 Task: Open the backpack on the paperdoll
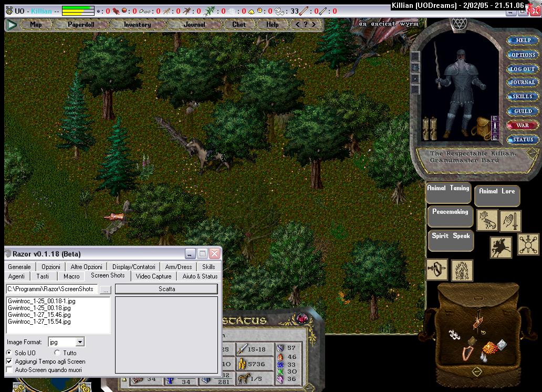click(481, 128)
